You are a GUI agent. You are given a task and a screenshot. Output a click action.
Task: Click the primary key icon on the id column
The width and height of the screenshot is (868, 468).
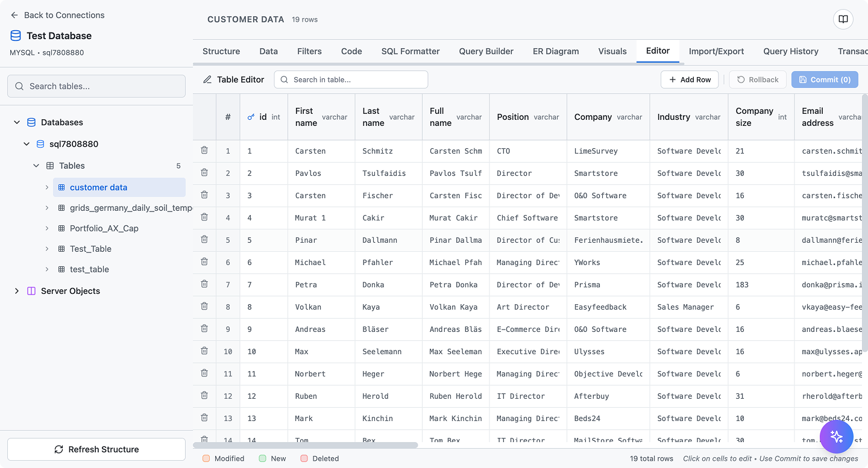[251, 116]
